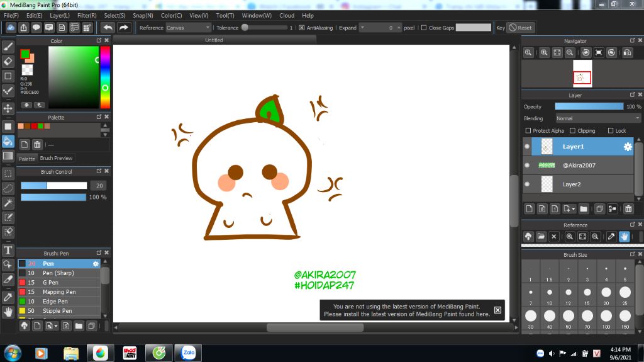644x362 pixels.
Task: Open the add-brush dropdown arrow in Brush panel
Action: pyautogui.click(x=56, y=326)
